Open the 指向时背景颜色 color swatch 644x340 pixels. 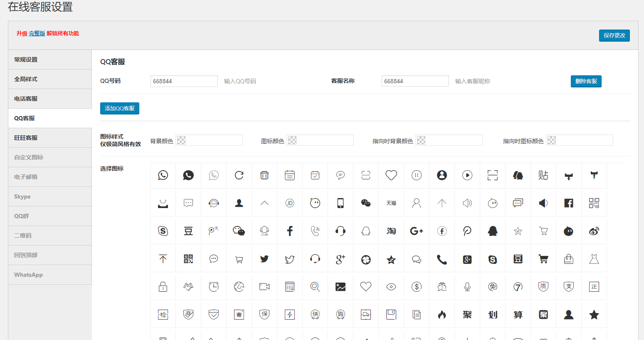[421, 140]
